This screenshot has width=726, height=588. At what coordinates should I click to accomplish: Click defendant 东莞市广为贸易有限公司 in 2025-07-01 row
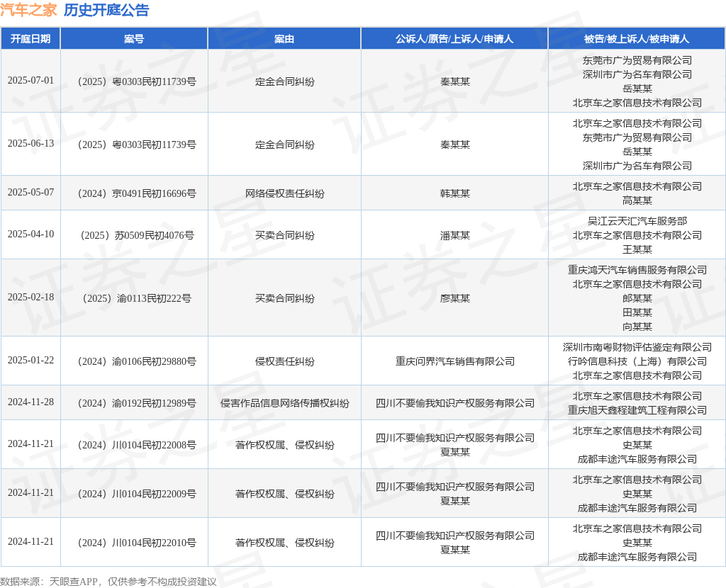(x=637, y=60)
